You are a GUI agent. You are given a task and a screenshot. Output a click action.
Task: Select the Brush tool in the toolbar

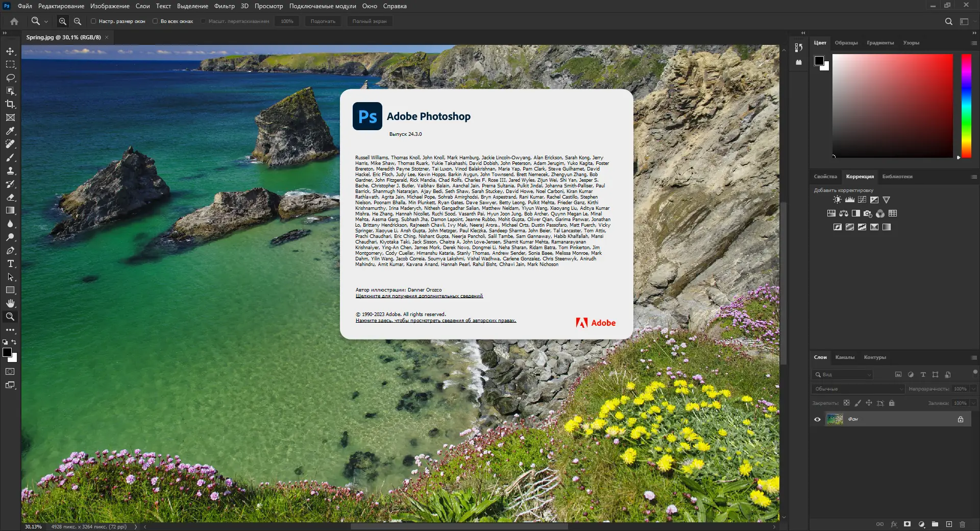pyautogui.click(x=10, y=158)
